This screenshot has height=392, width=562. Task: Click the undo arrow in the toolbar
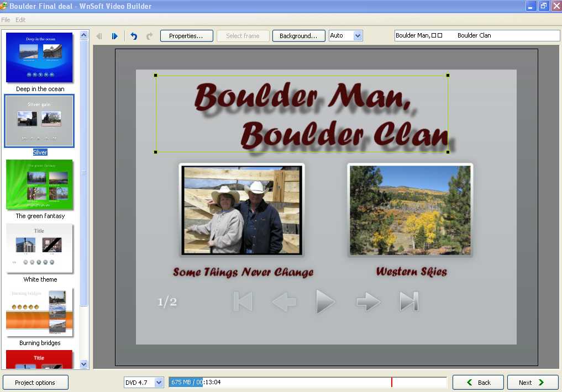(x=134, y=36)
